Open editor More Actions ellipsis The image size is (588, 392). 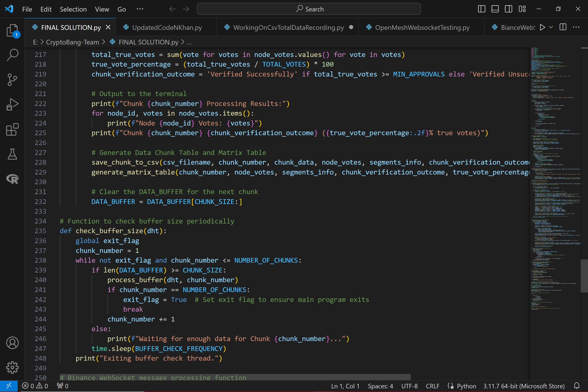tap(576, 27)
